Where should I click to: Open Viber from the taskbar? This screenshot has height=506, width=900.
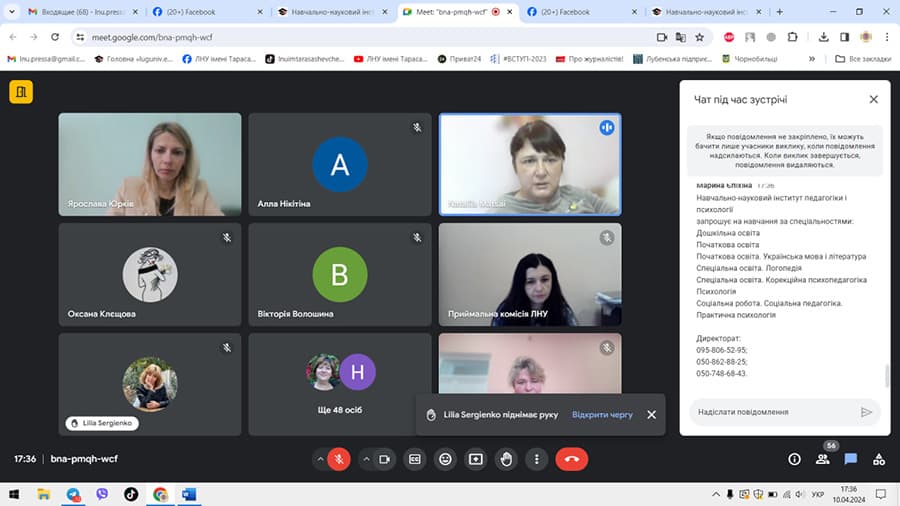[x=102, y=494]
